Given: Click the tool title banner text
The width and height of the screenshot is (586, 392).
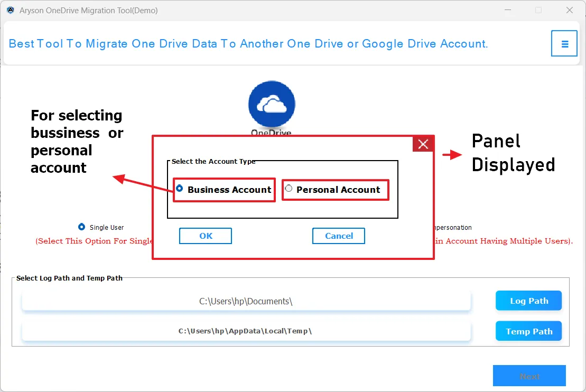Looking at the screenshot, I should click(x=248, y=43).
